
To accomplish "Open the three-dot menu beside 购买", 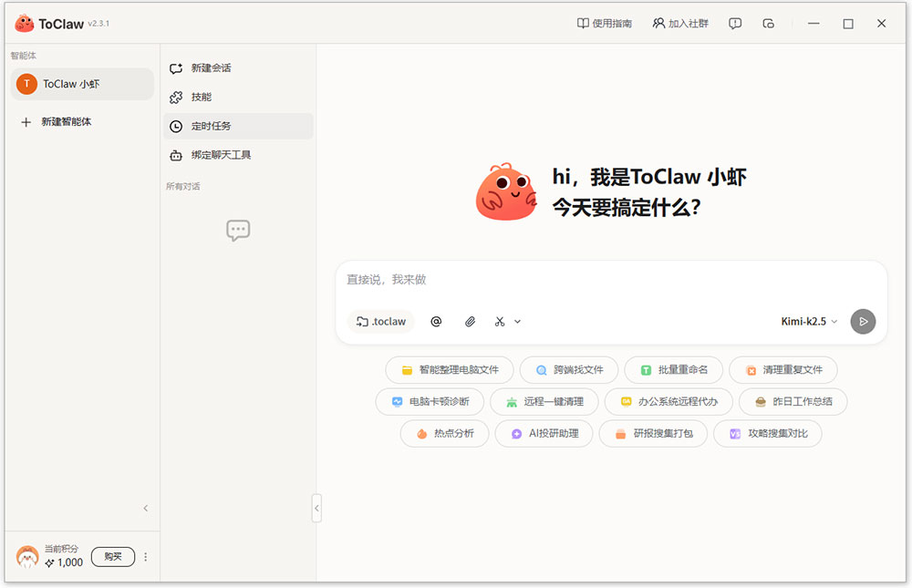I will [145, 557].
